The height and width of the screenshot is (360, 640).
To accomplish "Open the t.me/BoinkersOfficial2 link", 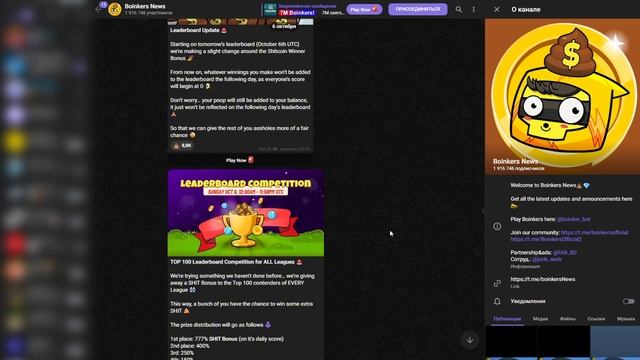I will click(546, 239).
